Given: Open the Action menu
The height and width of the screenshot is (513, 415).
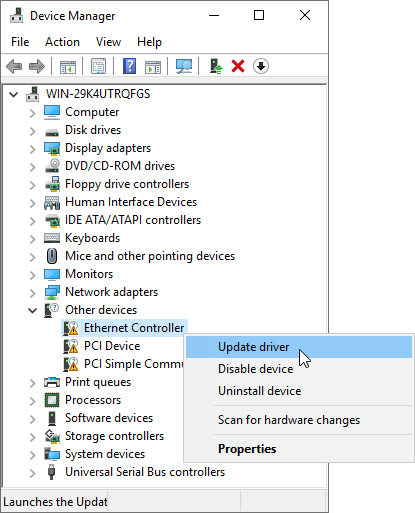Looking at the screenshot, I should tap(62, 42).
